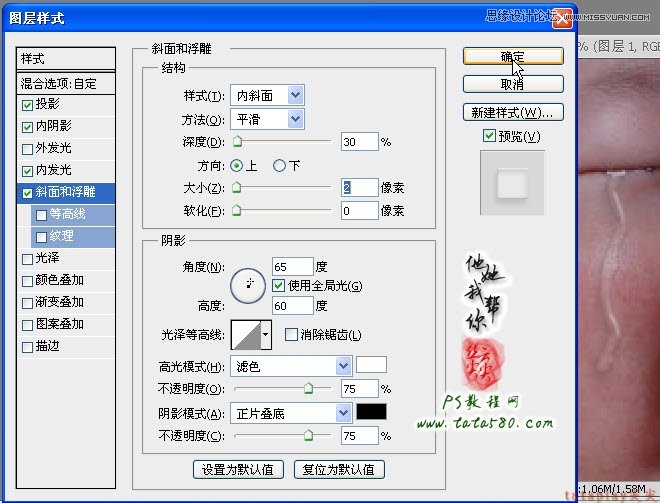Click the 深度(D) slider handle
The width and height of the screenshot is (660, 503).
click(x=237, y=141)
